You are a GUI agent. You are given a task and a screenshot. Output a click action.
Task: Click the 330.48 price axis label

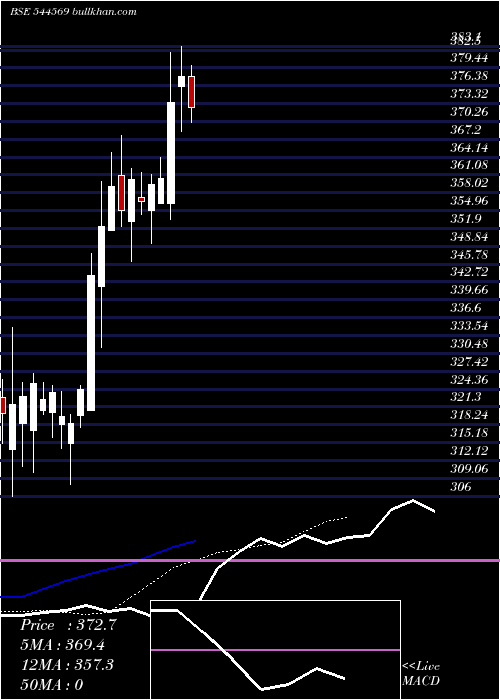[x=469, y=344]
